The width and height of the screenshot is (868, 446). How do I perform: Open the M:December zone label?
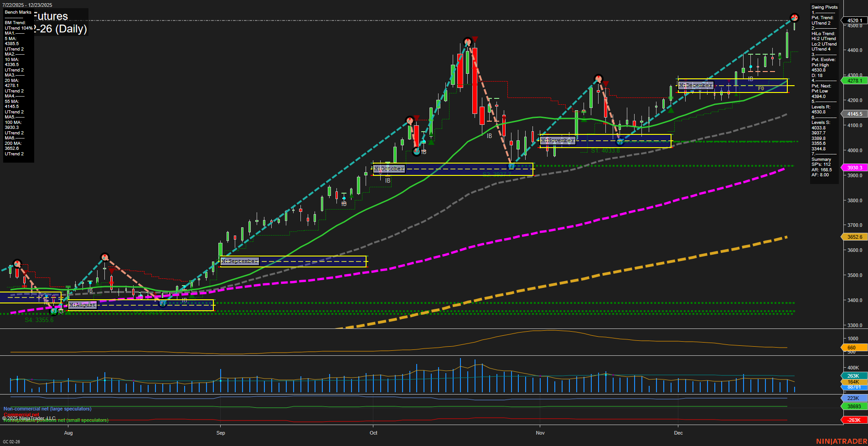pos(696,85)
